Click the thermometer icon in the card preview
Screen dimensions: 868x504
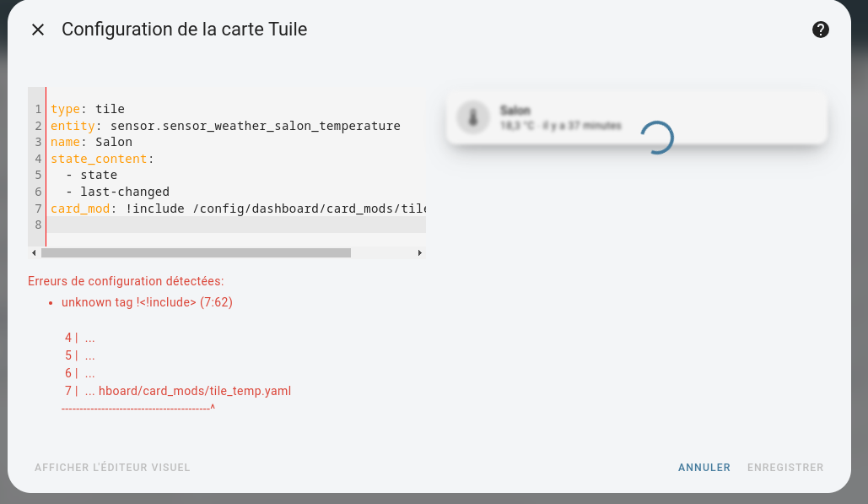pyautogui.click(x=472, y=117)
